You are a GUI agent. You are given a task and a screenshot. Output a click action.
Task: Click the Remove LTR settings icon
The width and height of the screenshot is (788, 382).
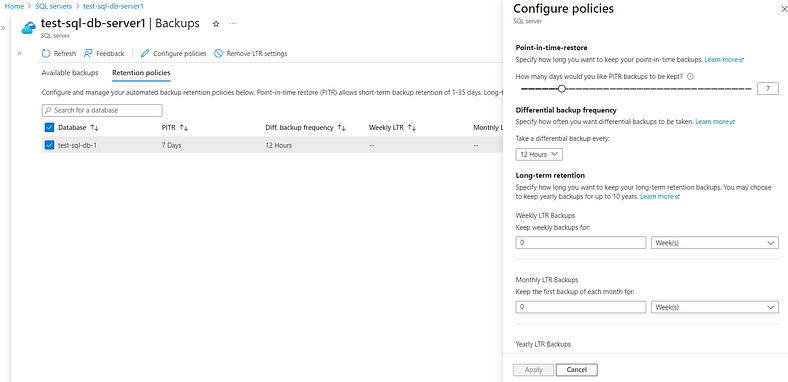point(219,53)
